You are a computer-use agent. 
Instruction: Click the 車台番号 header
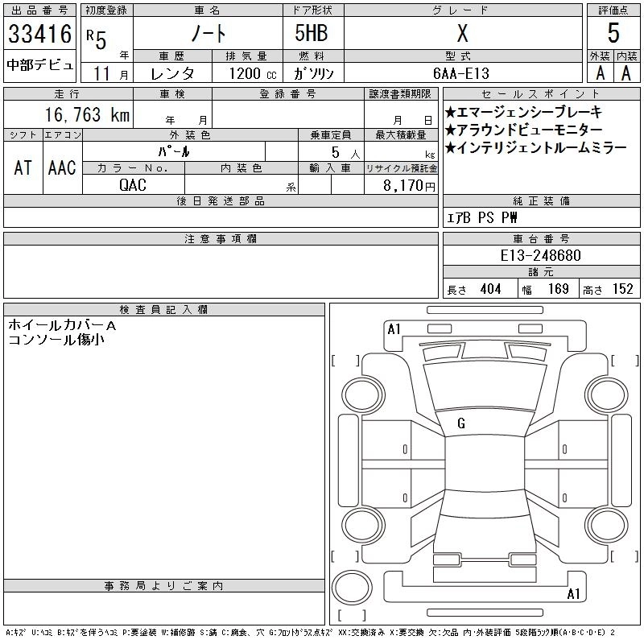tap(541, 238)
